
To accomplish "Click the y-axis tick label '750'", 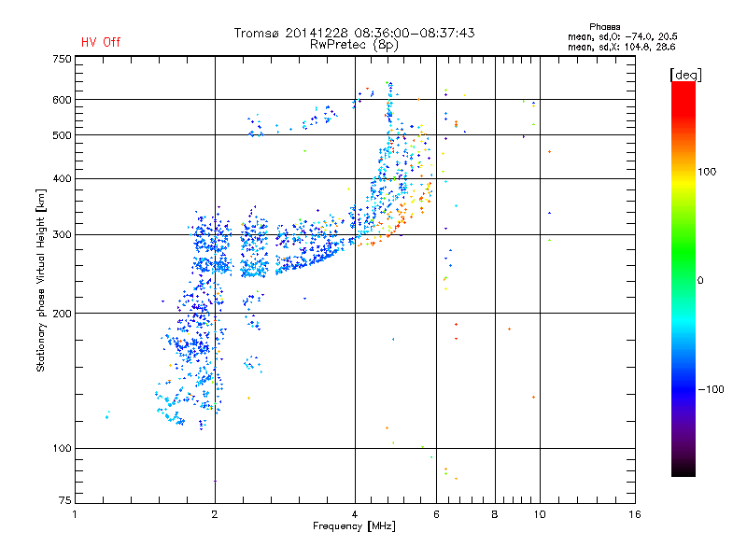I will pos(62,59).
